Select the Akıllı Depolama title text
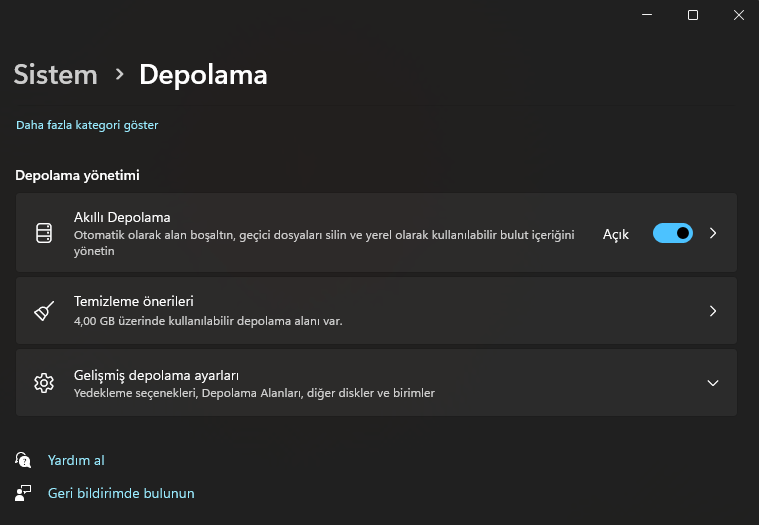 [x=122, y=217]
